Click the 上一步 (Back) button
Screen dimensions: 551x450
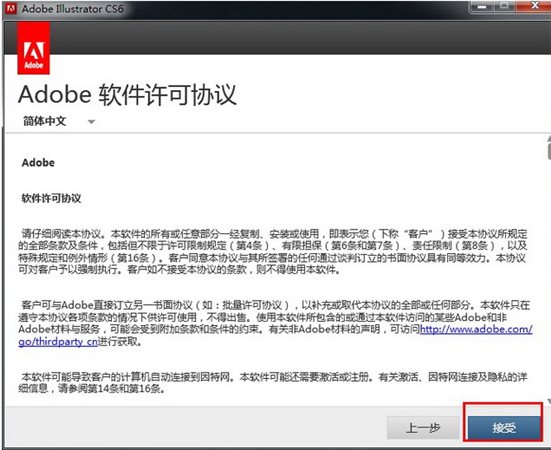[423, 428]
